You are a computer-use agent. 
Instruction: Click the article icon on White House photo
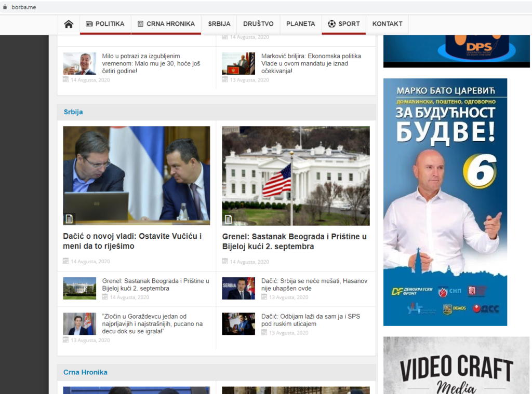click(229, 220)
